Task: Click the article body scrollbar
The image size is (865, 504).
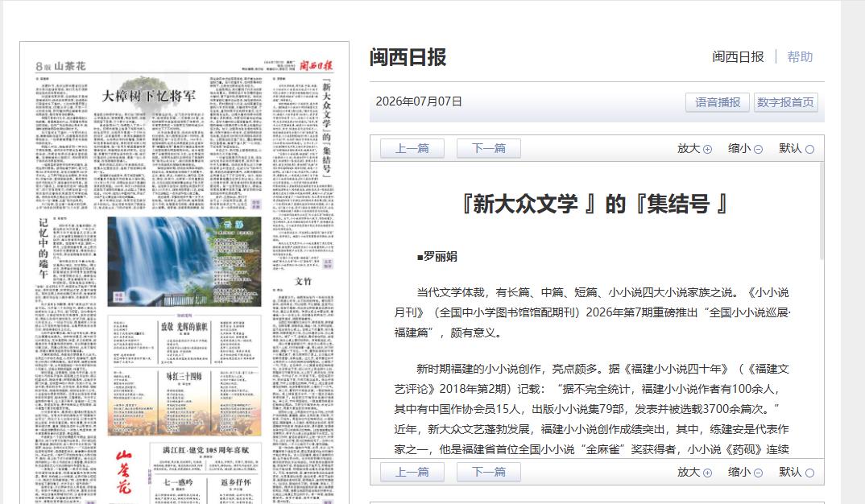Action: point(822,212)
